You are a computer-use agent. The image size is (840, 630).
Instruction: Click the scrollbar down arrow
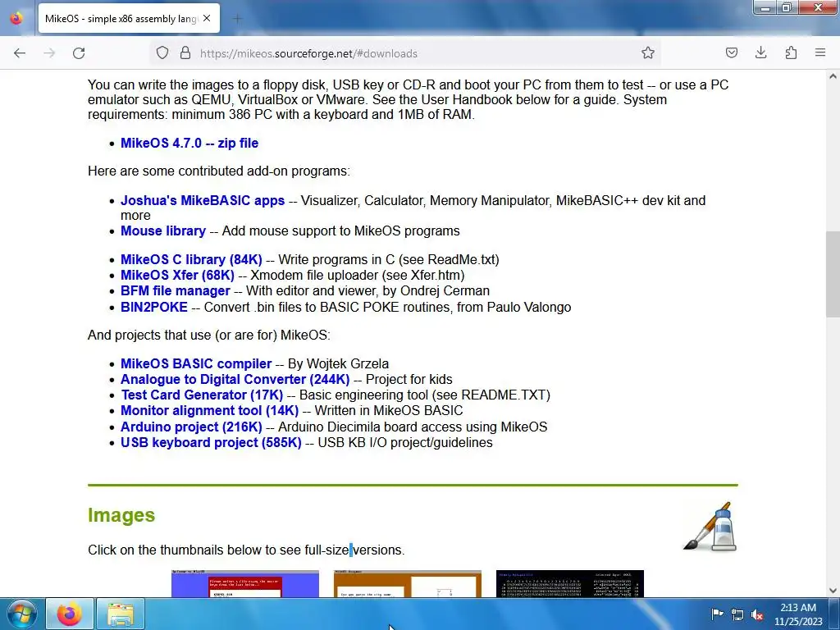(x=833, y=591)
